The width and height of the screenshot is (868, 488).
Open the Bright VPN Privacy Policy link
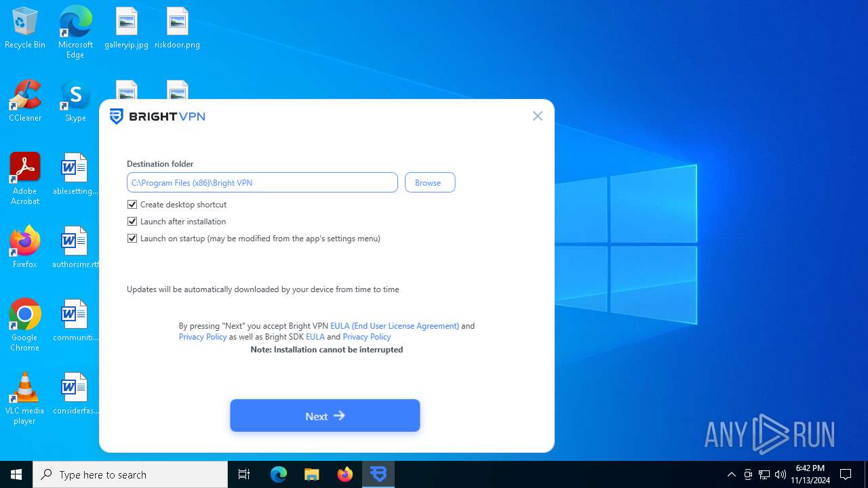coord(203,336)
